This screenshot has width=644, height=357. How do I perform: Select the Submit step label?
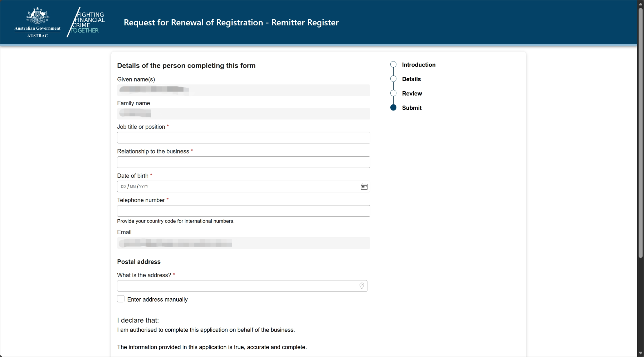click(x=412, y=108)
